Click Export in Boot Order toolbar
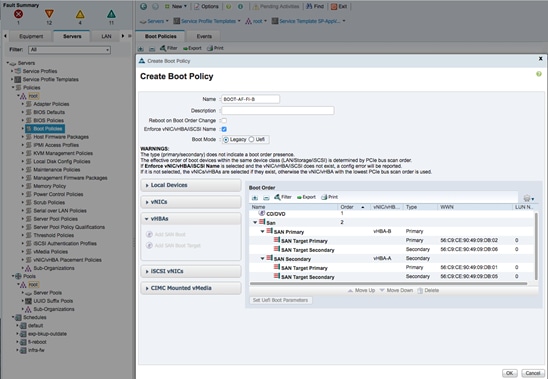 point(306,197)
